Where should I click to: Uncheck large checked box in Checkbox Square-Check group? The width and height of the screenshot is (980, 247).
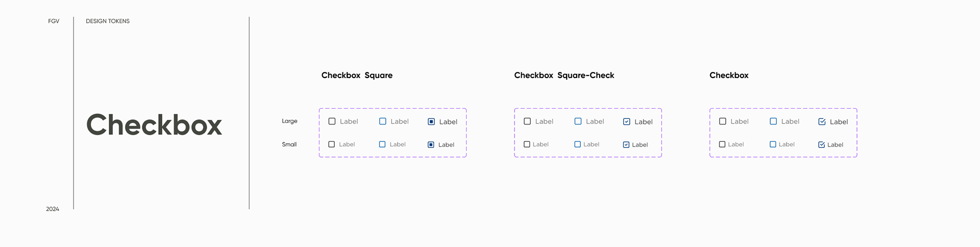click(627, 121)
